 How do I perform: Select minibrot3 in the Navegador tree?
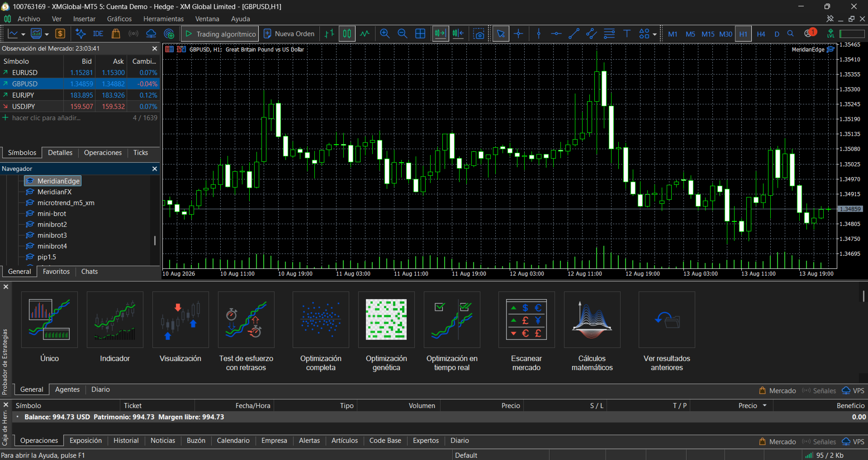pyautogui.click(x=52, y=235)
